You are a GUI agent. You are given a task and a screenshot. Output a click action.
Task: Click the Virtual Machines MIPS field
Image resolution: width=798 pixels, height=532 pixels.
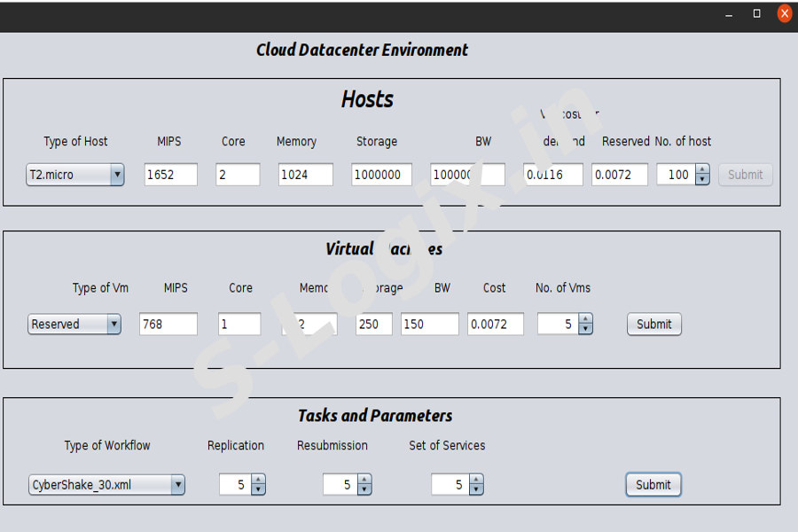click(168, 325)
